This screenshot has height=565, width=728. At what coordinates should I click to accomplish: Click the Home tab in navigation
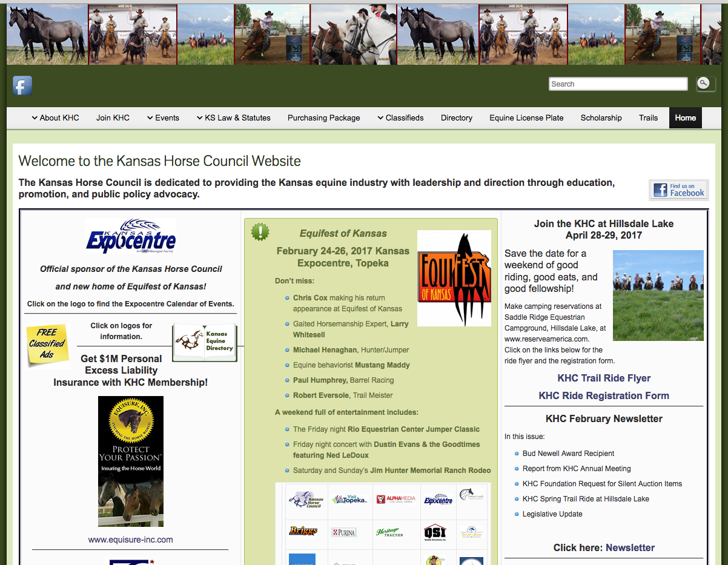[x=686, y=118]
